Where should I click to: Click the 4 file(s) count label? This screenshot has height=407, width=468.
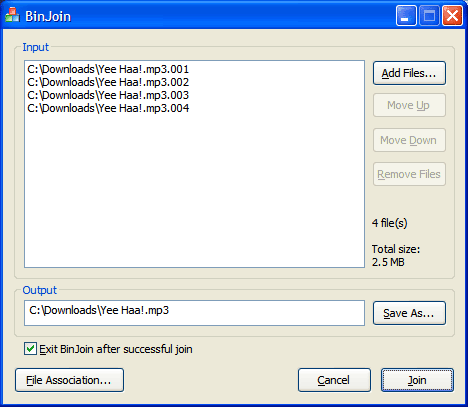coord(390,223)
